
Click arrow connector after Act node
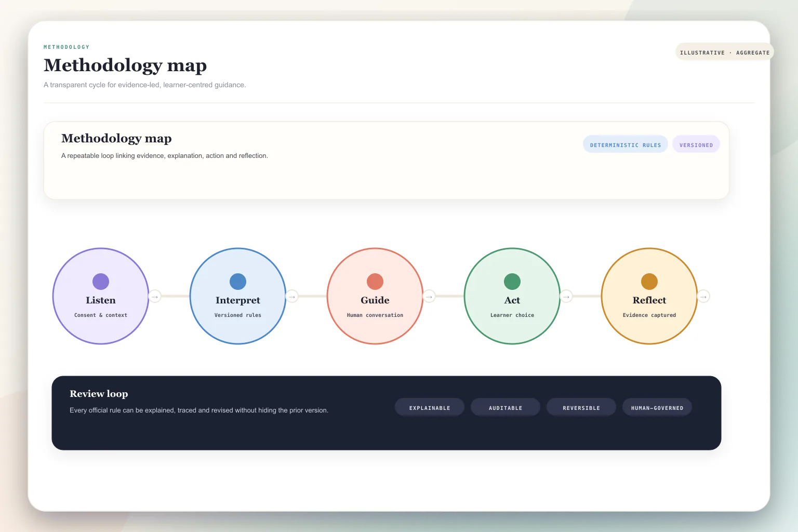point(566,296)
